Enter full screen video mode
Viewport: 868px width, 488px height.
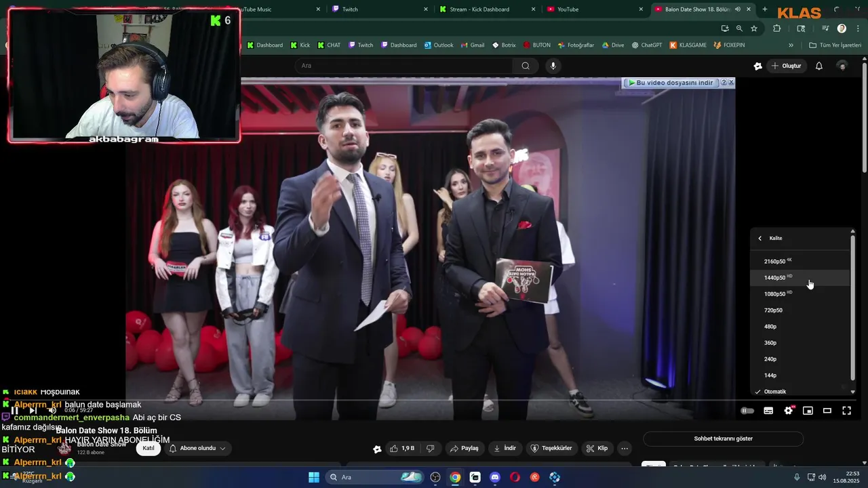pyautogui.click(x=846, y=410)
